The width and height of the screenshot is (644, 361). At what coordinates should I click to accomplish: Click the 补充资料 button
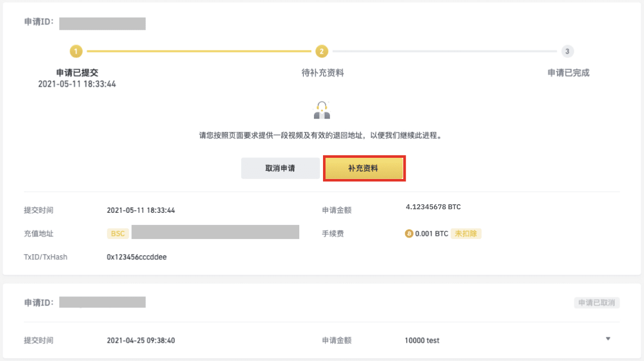364,168
